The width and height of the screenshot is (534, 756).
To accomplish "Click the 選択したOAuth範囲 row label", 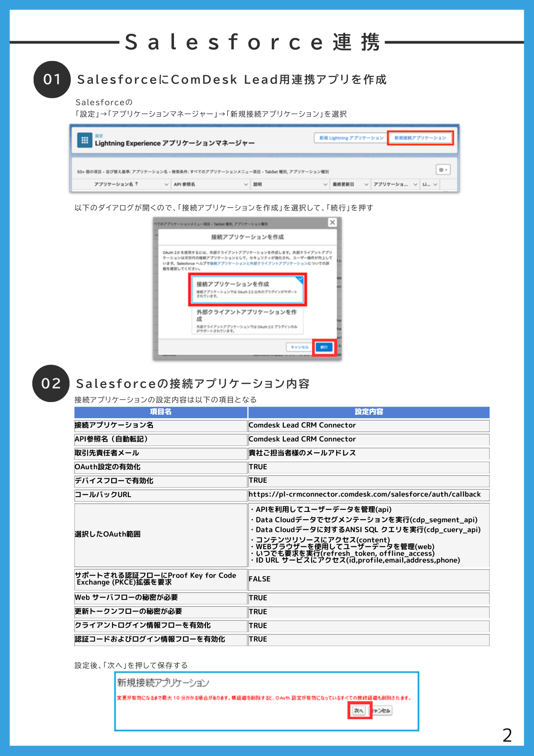I will pos(108,534).
